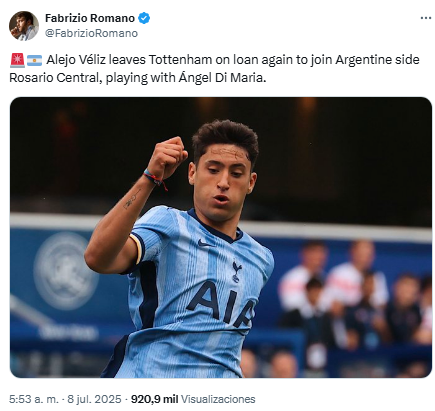Click the QPR crest on the stadium board
This screenshot has width=435, height=411.
pos(66,271)
